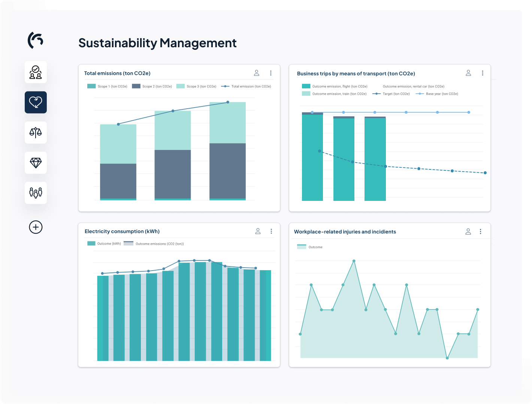The width and height of the screenshot is (532, 404).
Task: Open the diamond icon in the sidebar
Action: pos(36,163)
